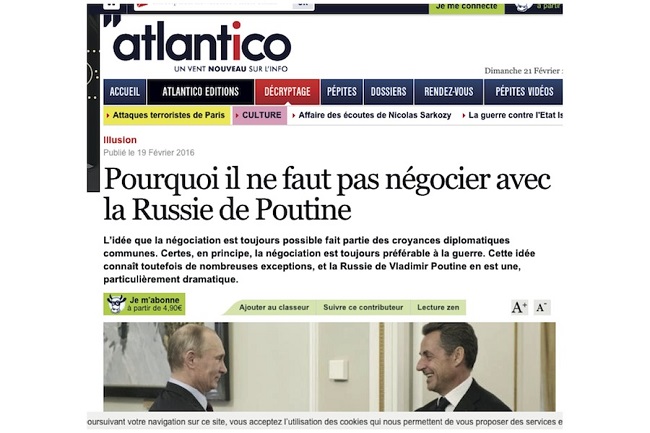Image resolution: width=650 pixels, height=433 pixels.
Task: Open the Accueil tab
Action: pyautogui.click(x=125, y=92)
